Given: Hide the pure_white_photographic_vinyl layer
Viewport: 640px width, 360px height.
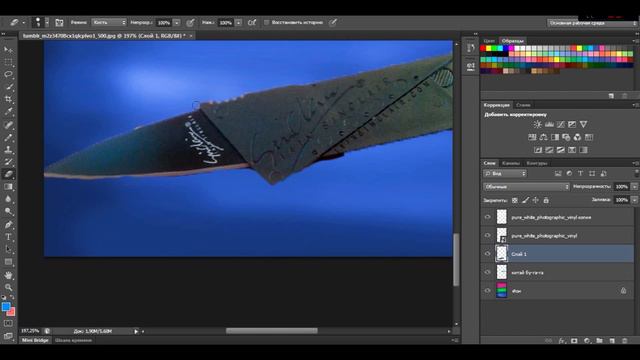Looking at the screenshot, I should (x=487, y=236).
